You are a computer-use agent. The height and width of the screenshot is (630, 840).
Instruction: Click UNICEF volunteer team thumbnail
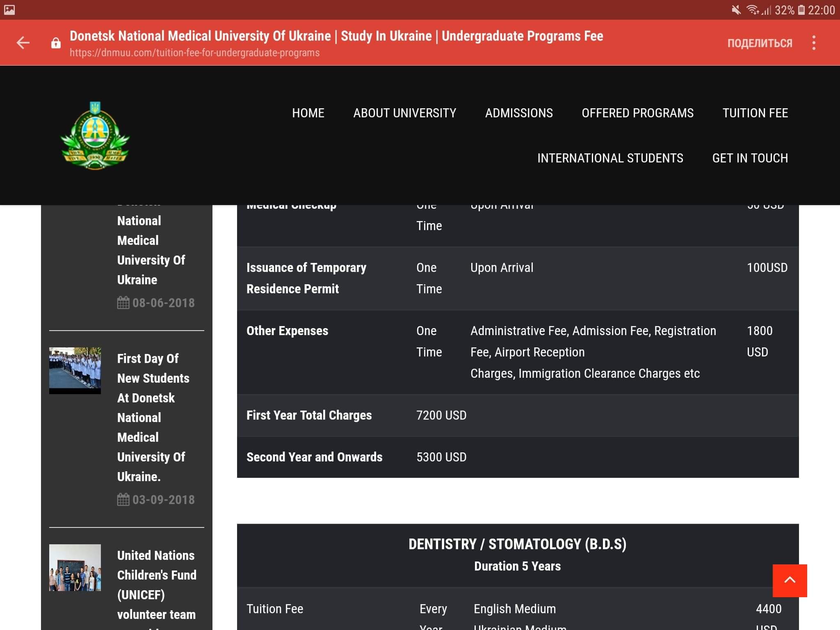coord(75,568)
